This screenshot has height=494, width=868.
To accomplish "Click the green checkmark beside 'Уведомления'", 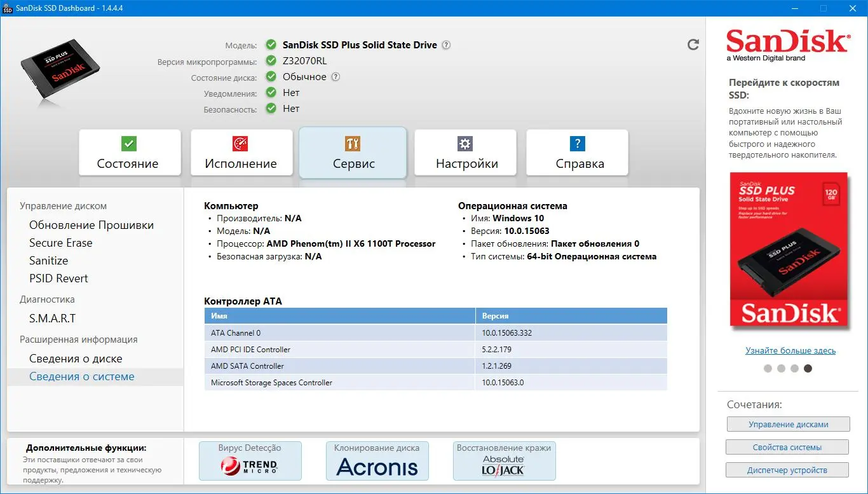I will click(271, 93).
